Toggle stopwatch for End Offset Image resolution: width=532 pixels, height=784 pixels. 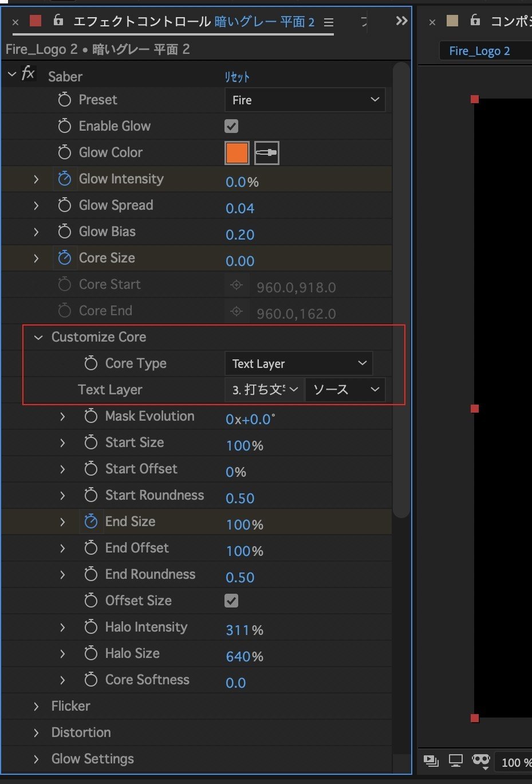[91, 548]
